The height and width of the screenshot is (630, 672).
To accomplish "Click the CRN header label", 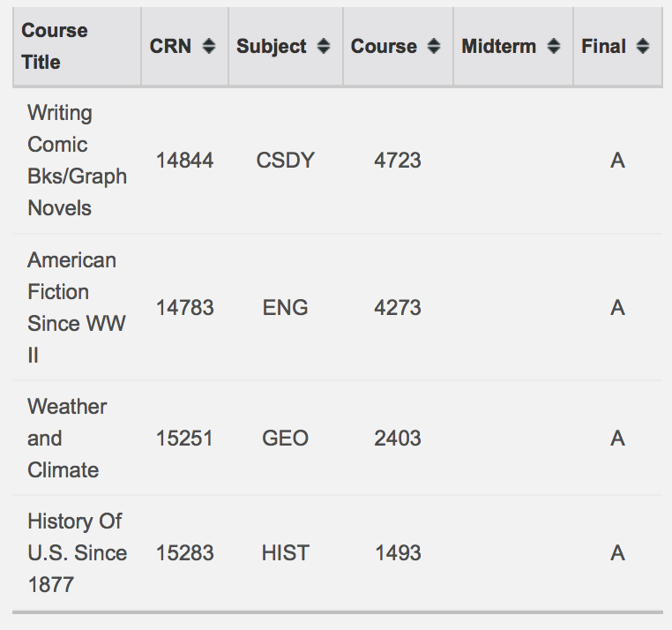I will [170, 46].
